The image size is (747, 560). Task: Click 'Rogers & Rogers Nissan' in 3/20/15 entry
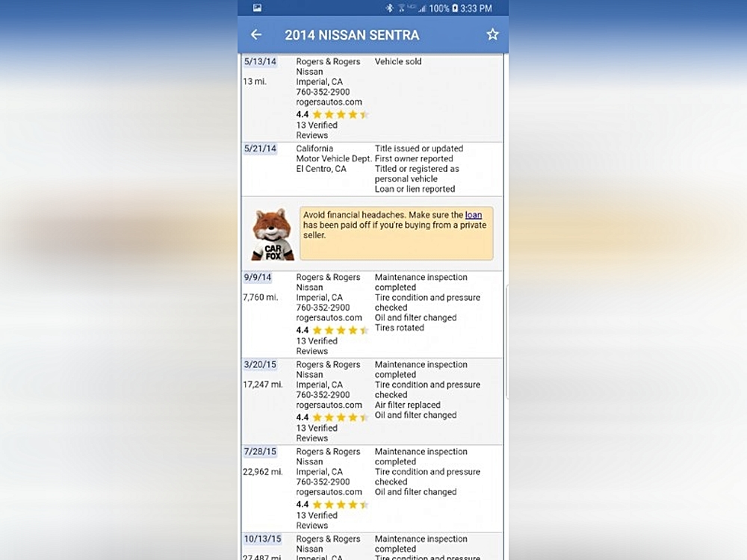(x=328, y=370)
